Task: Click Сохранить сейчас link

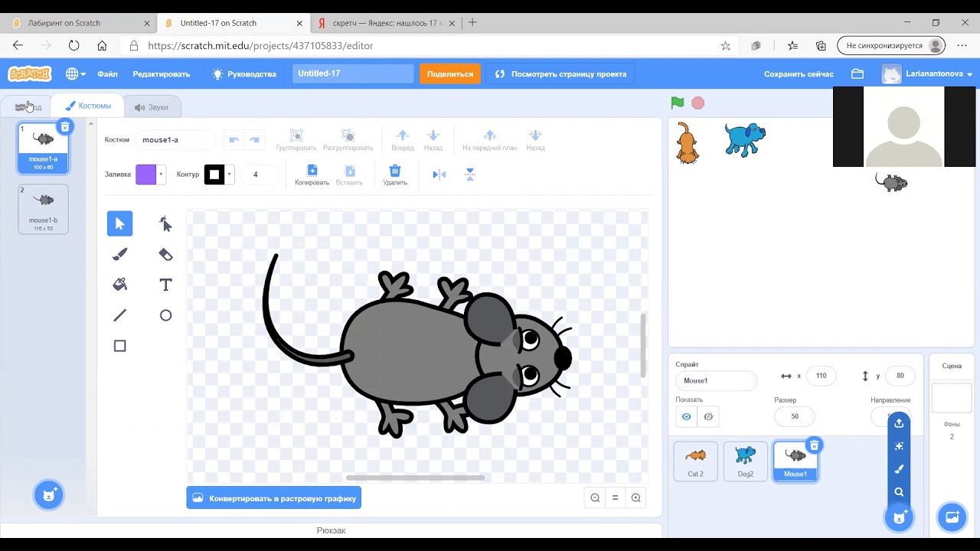Action: 799,74
